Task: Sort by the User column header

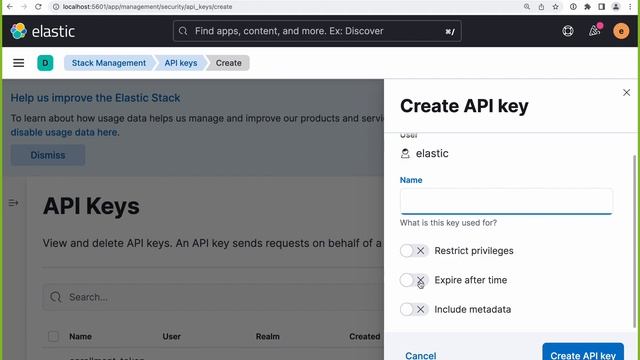Action: click(x=171, y=336)
